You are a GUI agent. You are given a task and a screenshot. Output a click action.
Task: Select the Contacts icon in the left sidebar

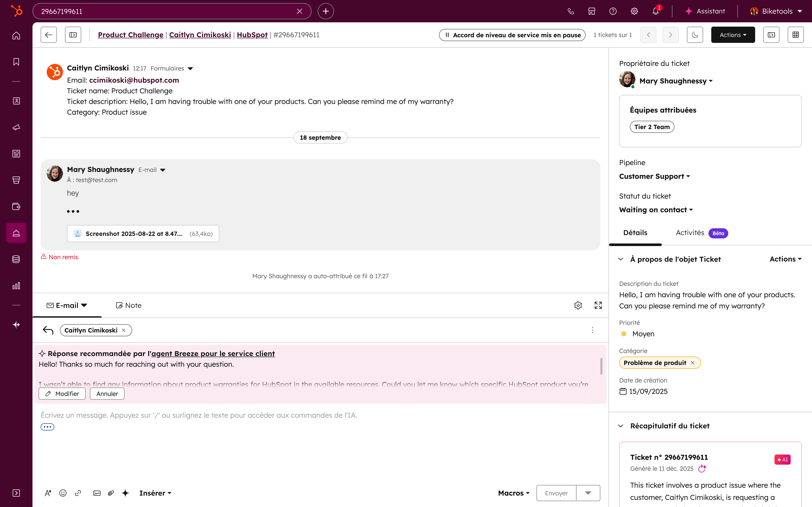pos(16,101)
